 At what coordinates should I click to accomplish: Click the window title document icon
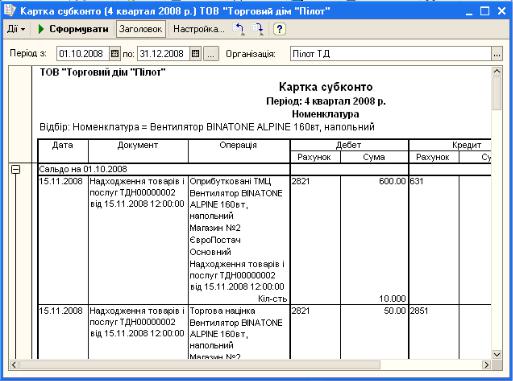(9, 10)
